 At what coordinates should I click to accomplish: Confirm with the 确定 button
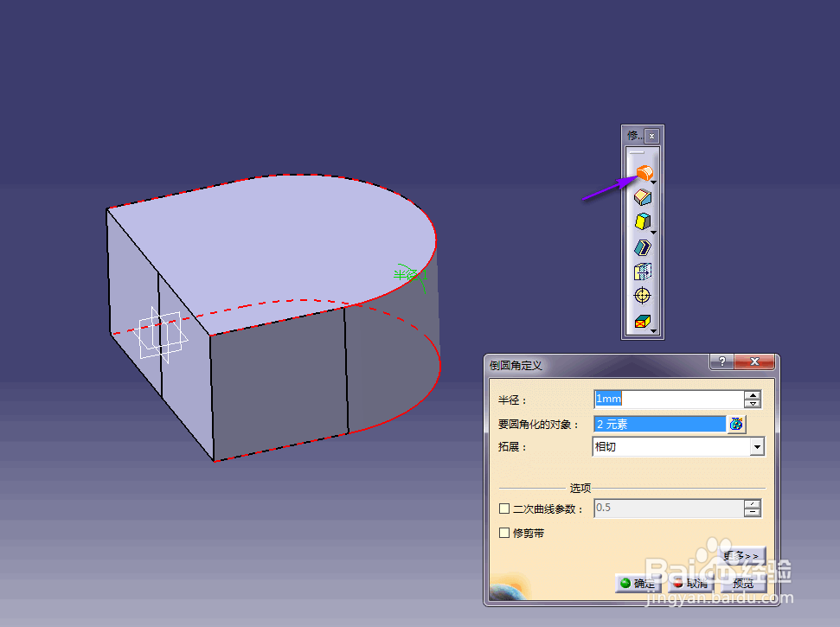[638, 583]
